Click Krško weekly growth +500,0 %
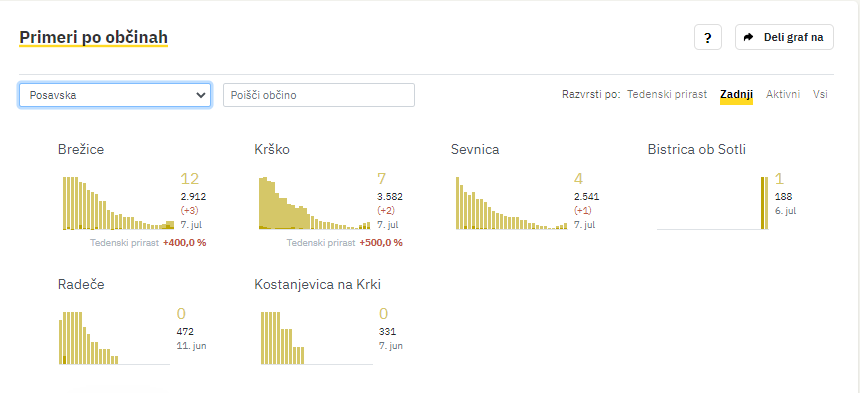Viewport: 860px width, 393px height. coord(381,242)
